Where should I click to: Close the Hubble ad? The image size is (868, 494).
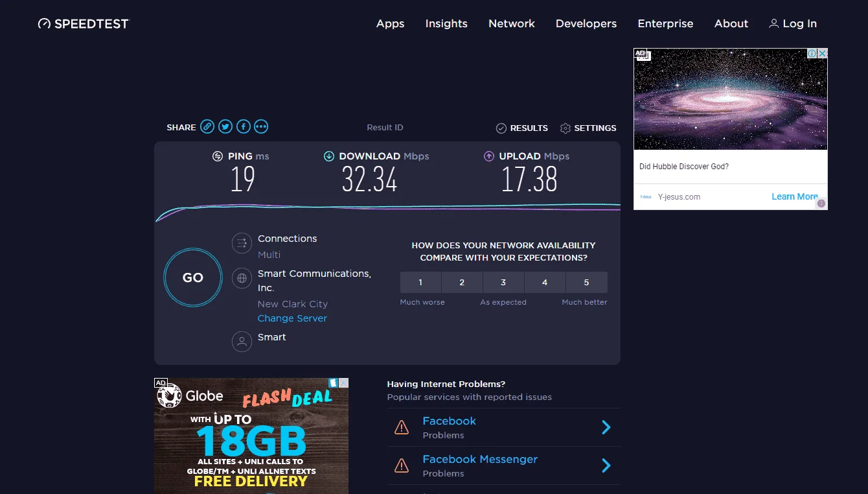coord(823,54)
